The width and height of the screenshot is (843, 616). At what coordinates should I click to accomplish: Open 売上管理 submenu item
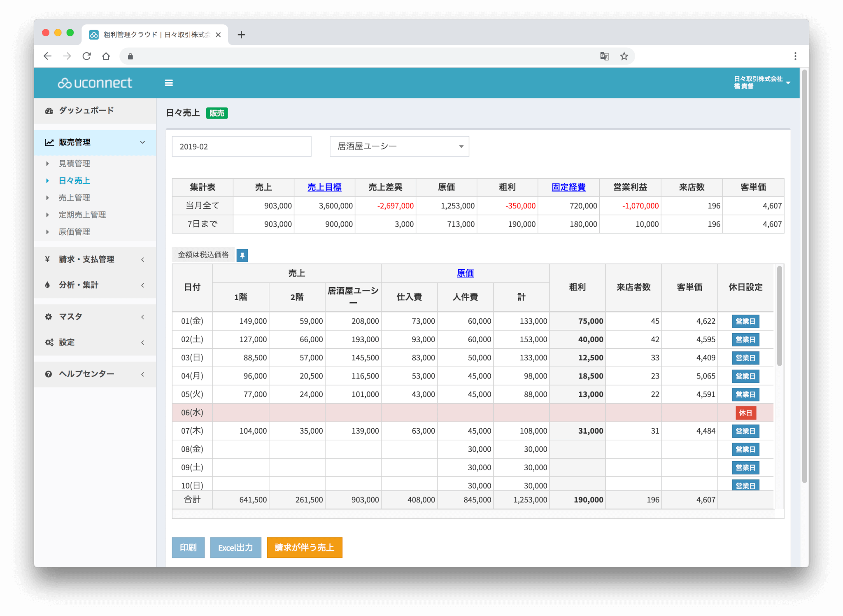(74, 198)
